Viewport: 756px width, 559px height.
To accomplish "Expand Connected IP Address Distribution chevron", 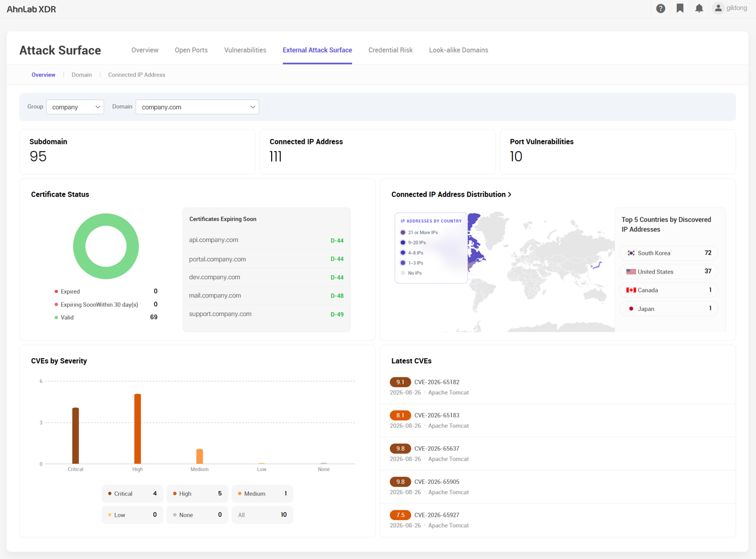I will pyautogui.click(x=510, y=195).
